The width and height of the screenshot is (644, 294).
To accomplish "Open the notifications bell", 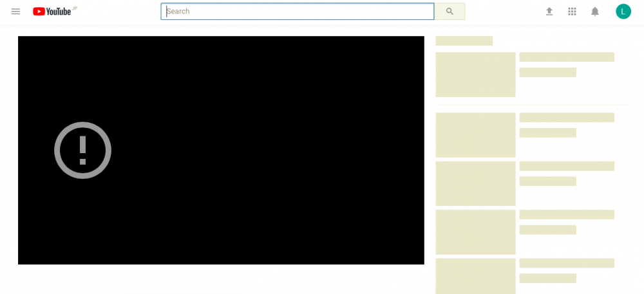I will (595, 12).
